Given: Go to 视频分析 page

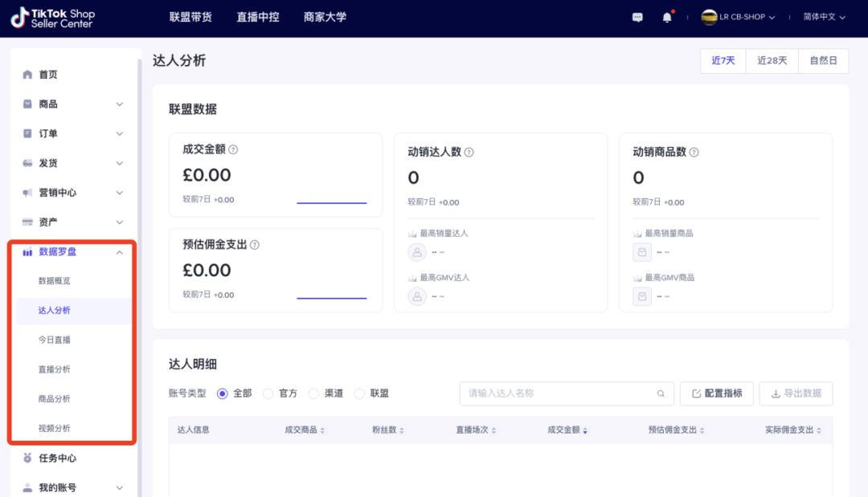Looking at the screenshot, I should [x=55, y=428].
